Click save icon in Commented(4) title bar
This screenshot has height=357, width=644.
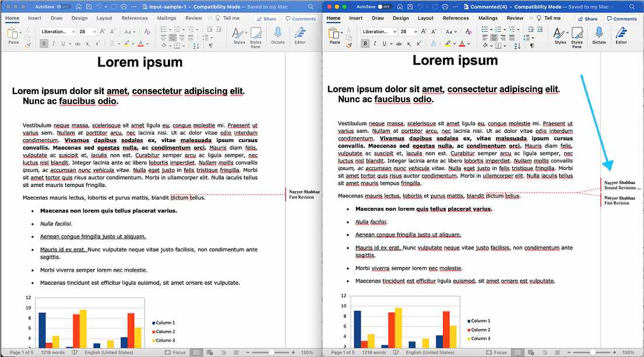coord(411,6)
